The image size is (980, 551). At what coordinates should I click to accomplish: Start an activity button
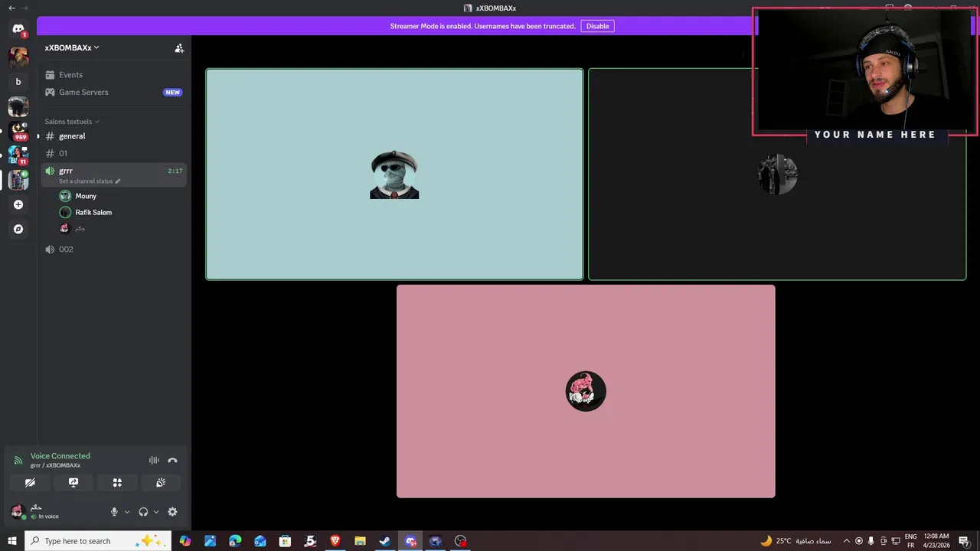pyautogui.click(x=117, y=483)
